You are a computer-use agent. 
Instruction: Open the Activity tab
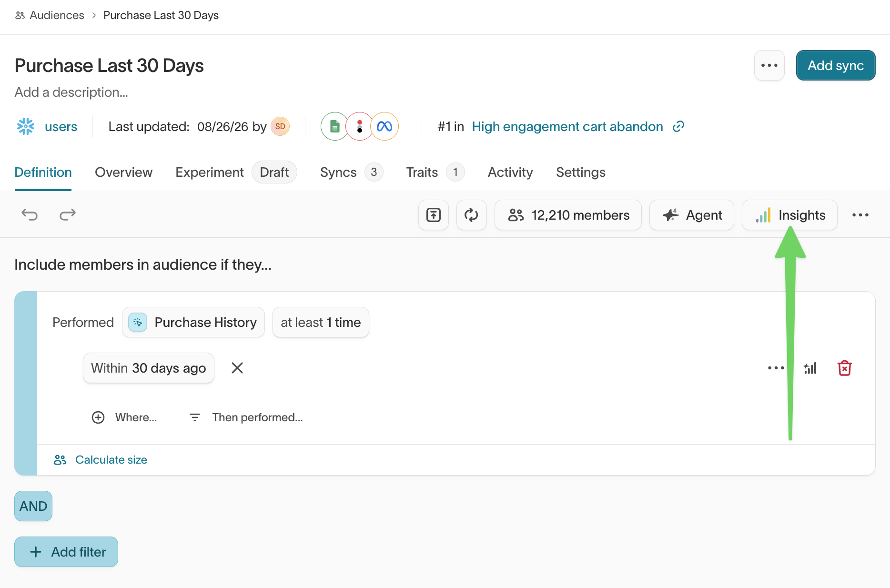tap(510, 172)
